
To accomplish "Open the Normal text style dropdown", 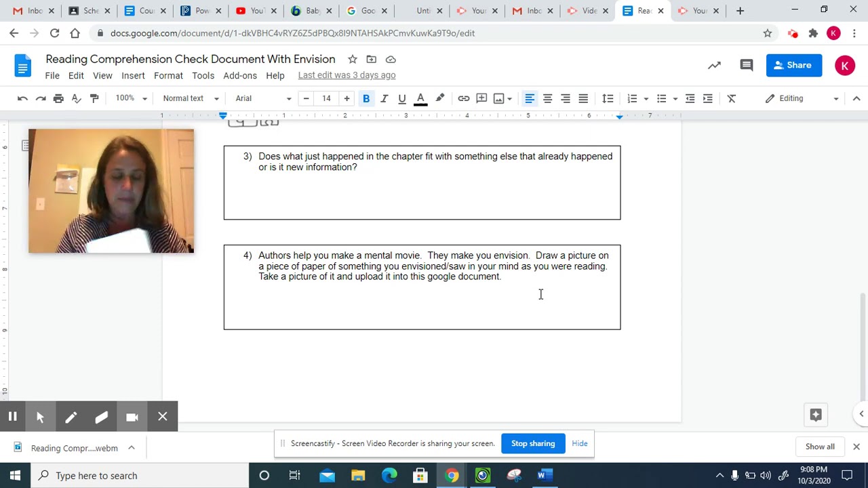I will click(x=191, y=98).
